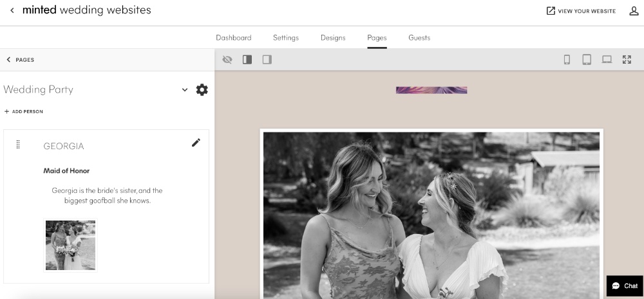Click Add Person button

24,111
